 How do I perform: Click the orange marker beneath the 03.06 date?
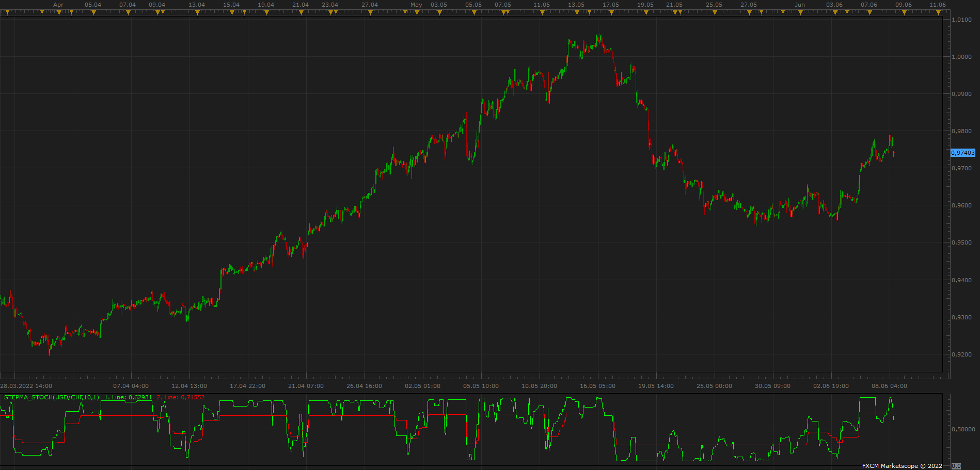tap(835, 12)
